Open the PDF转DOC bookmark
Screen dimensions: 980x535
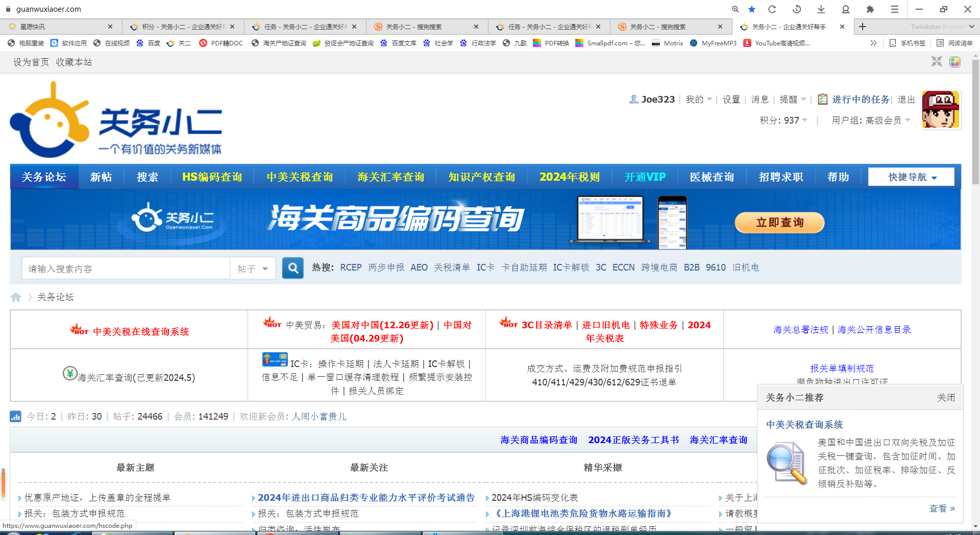coord(221,43)
